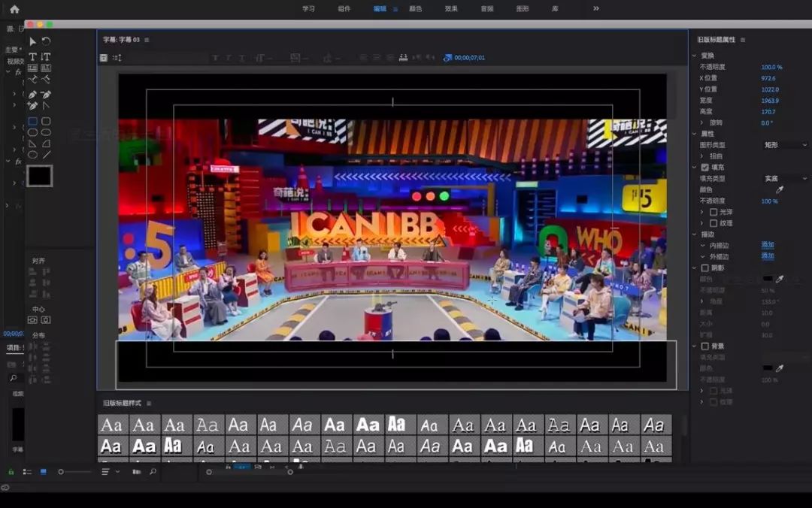Select the Rotation tool
This screenshot has height=508, width=812.
(46, 41)
